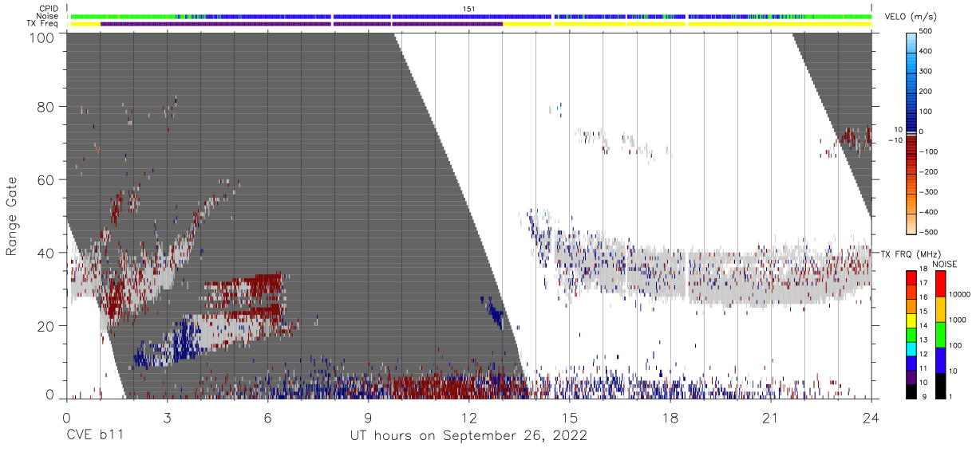Click the Range Gate axis tick '20'
Screen dimensions: 980x452
tap(45, 326)
